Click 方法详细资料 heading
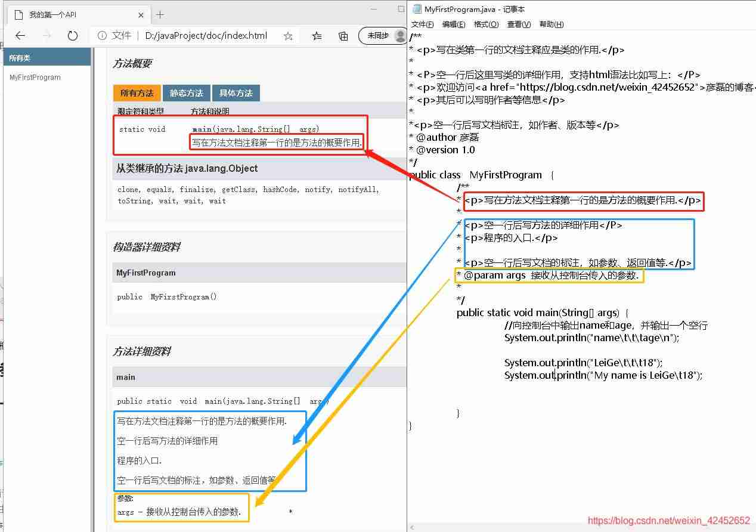Viewport: 756px width, 532px height. 142,351
